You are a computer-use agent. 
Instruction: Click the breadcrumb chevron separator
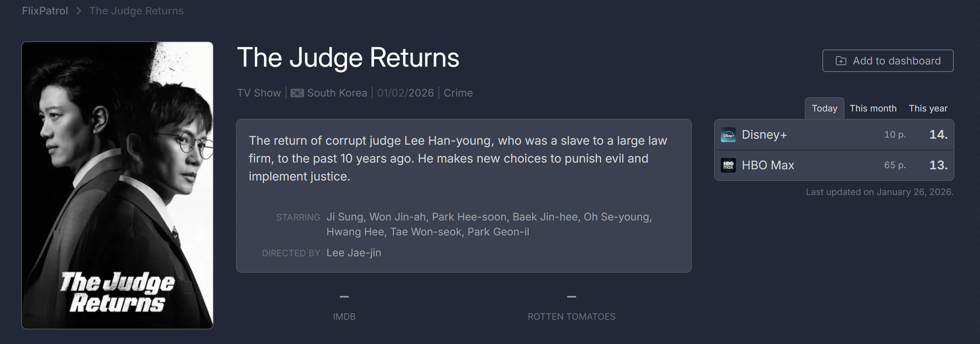point(78,11)
